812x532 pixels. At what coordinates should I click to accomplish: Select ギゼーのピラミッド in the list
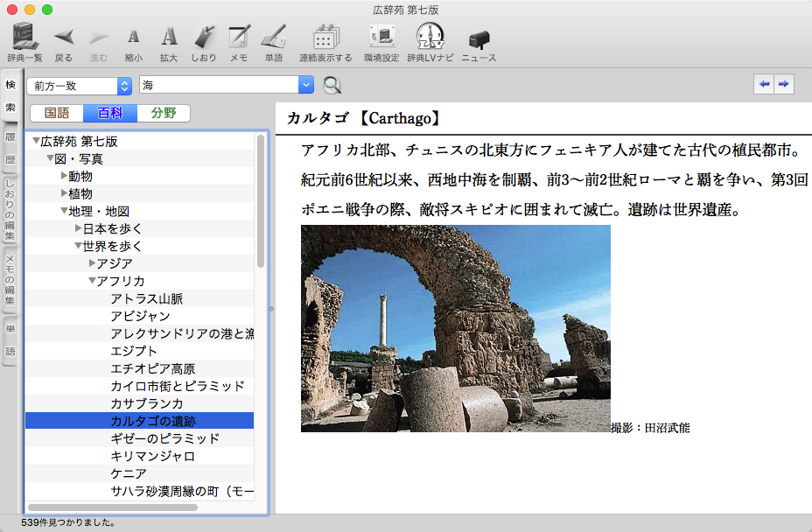click(164, 438)
